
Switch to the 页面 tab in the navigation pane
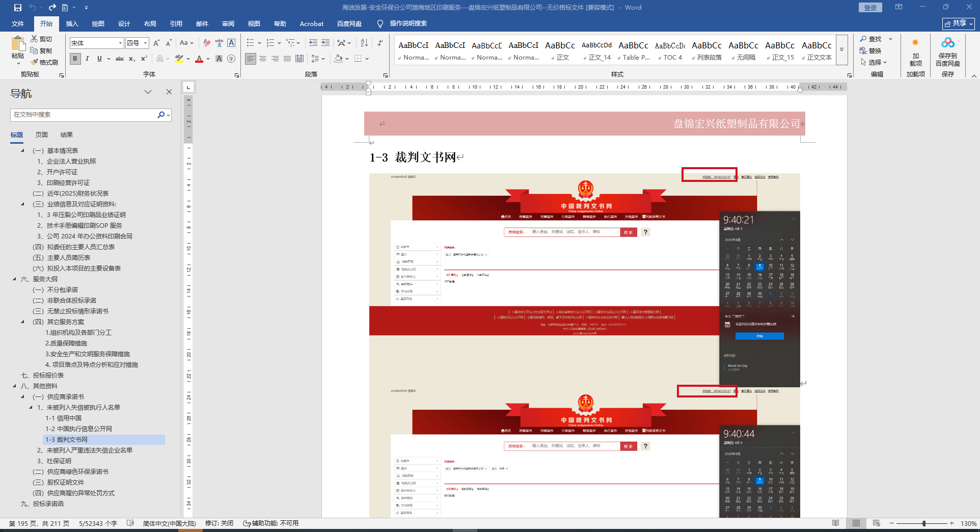pyautogui.click(x=41, y=135)
